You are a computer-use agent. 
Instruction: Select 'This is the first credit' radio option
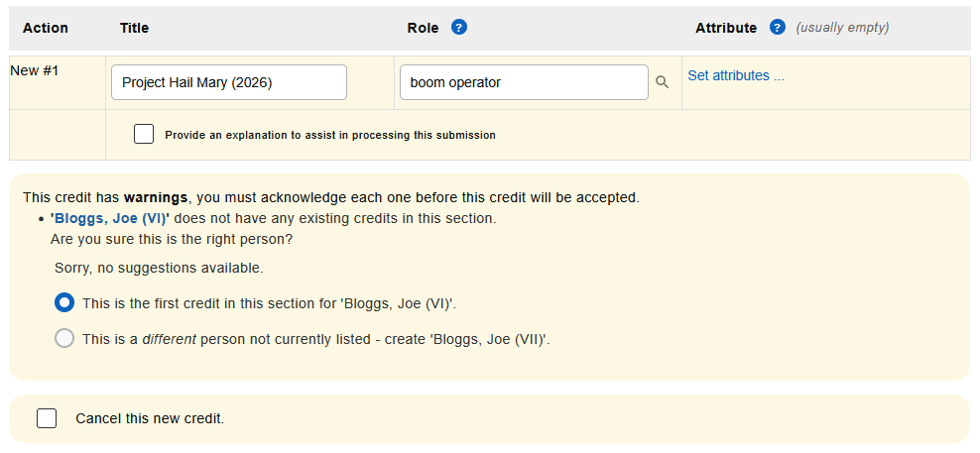[x=64, y=302]
